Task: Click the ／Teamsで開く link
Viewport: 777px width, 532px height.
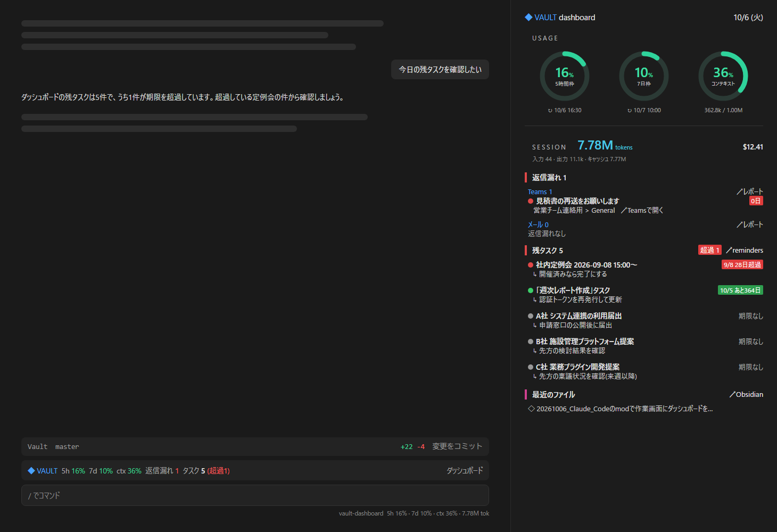Action: pos(642,211)
